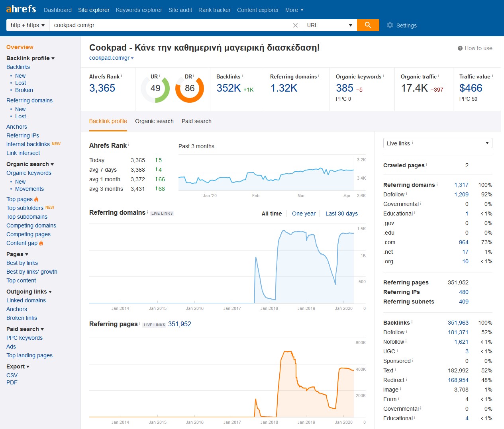The image size is (504, 429).
Task: Click info icon next to Organic keywords
Action: click(383, 75)
